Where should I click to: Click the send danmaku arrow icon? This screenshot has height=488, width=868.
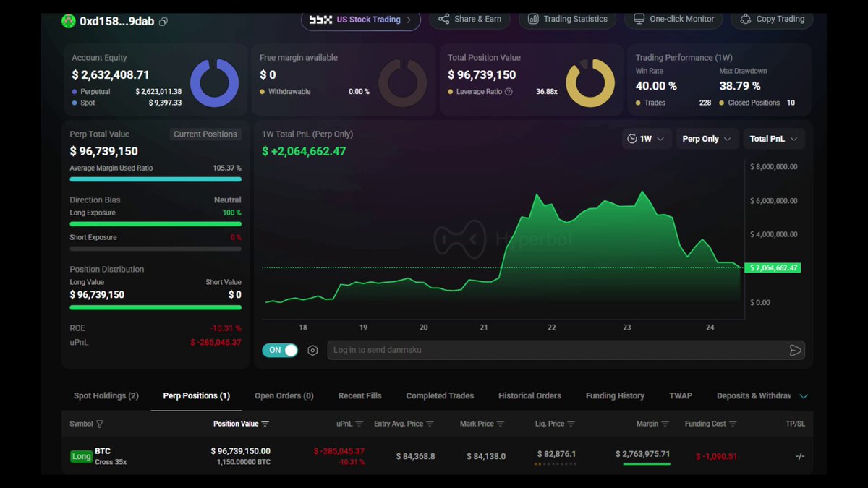pos(795,351)
